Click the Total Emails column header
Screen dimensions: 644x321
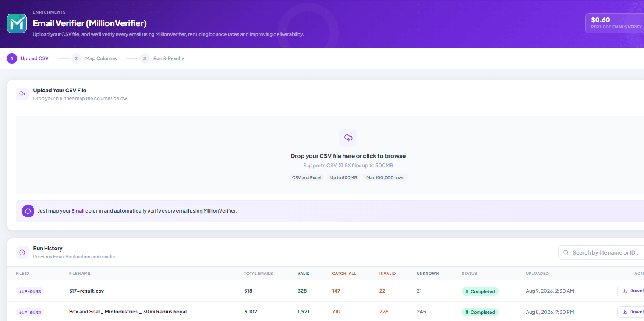(258, 274)
